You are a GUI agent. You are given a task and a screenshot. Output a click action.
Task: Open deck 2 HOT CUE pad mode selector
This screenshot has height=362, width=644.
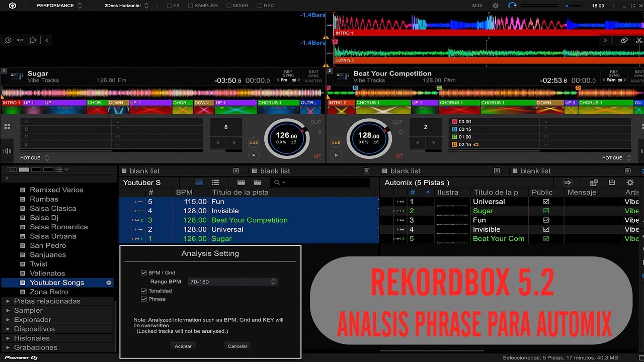click(x=617, y=158)
